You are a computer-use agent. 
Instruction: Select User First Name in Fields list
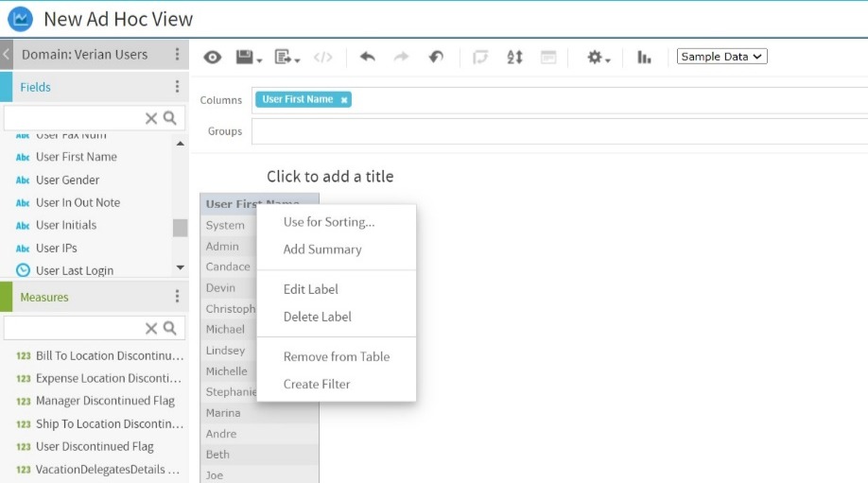pos(77,157)
